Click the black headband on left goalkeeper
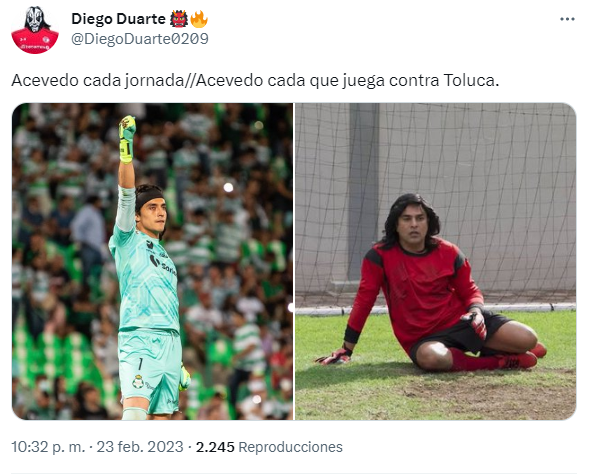This screenshot has height=476, width=591. [x=149, y=197]
